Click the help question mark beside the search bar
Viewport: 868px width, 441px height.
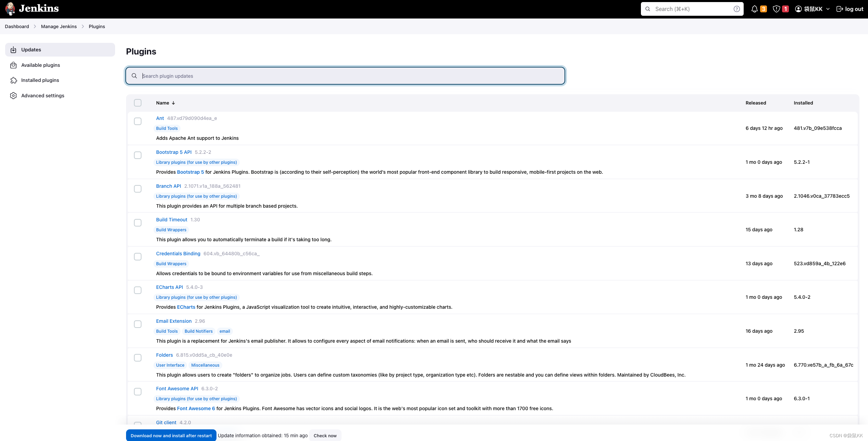click(x=736, y=9)
